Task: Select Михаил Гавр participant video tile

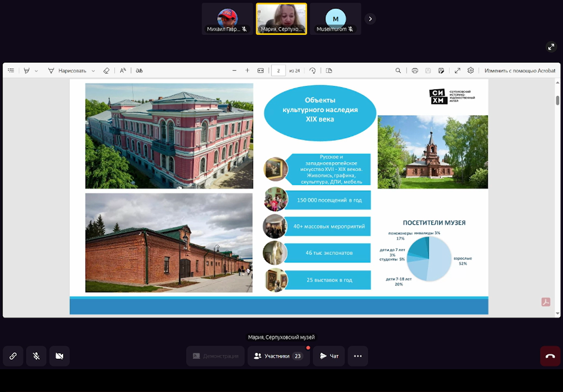Action: 227,19
